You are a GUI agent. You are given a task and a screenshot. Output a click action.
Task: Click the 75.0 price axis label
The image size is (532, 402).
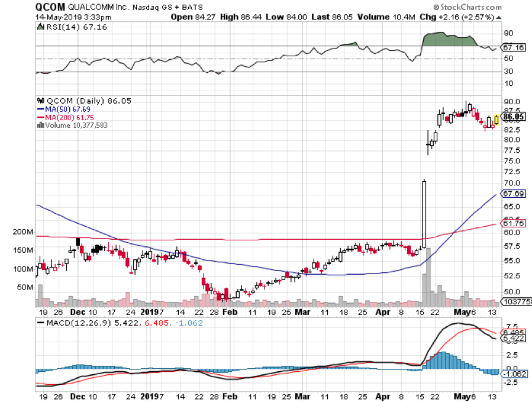point(512,161)
